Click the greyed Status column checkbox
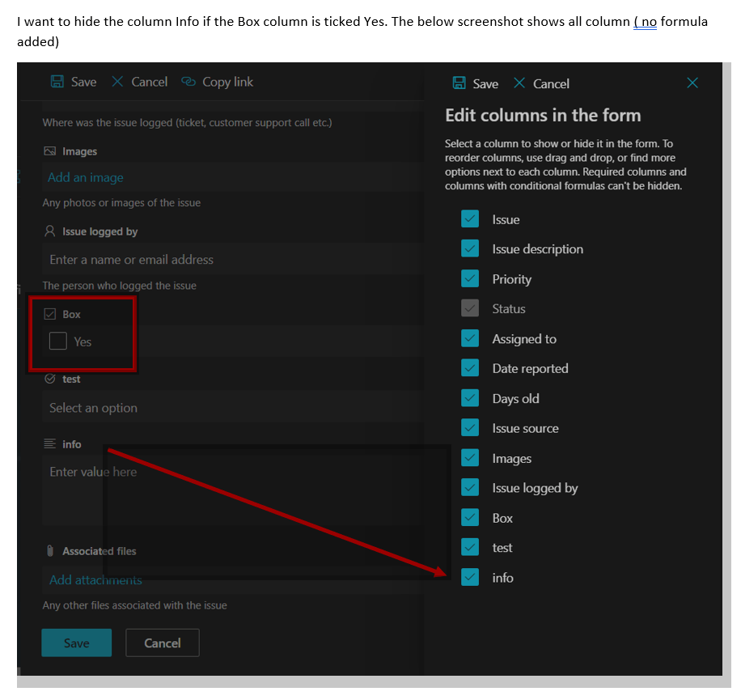741x700 pixels. click(470, 308)
